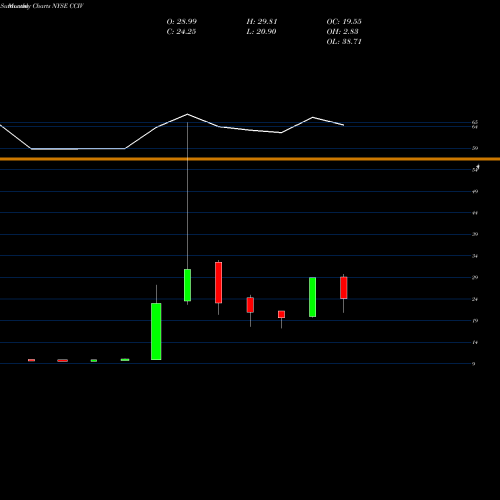Click the orange horizontal level line
This screenshot has width=500, height=500.
[x=250, y=159]
